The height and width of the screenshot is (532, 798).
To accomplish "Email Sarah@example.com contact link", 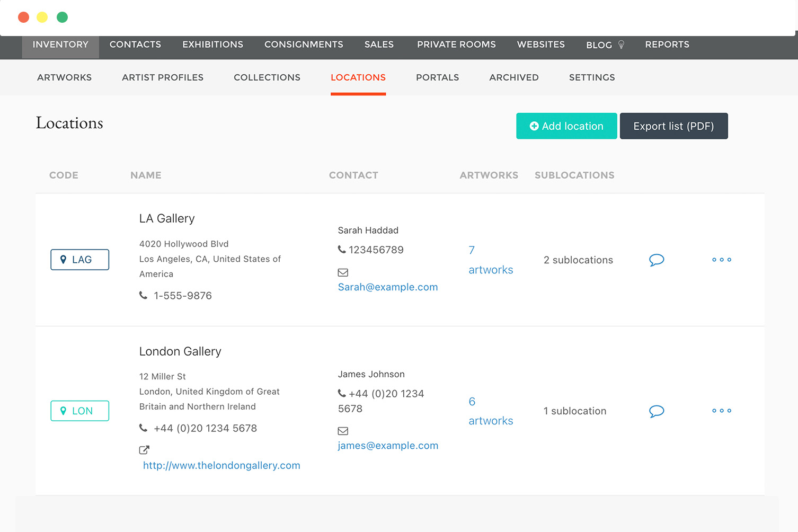I will coord(388,287).
